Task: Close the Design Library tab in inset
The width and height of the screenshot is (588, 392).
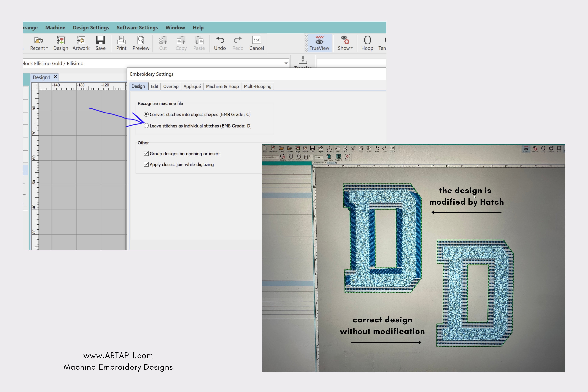Action: click(x=325, y=163)
